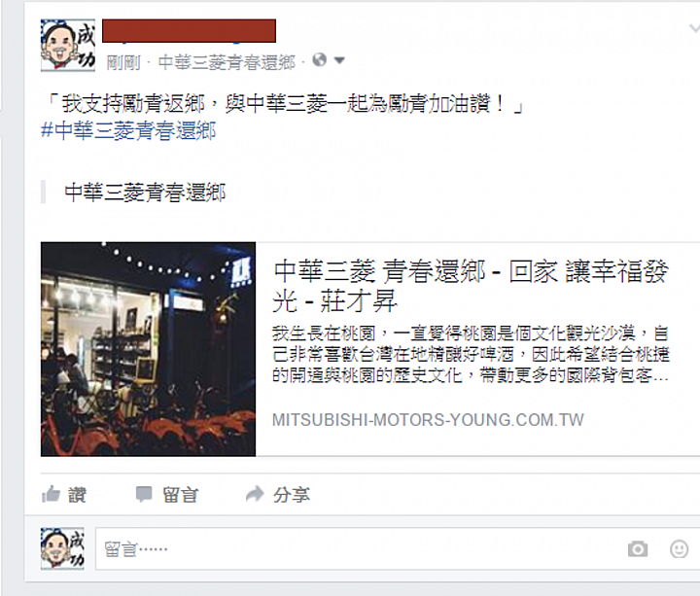Open the post options chevron at top right

pyautogui.click(x=694, y=29)
